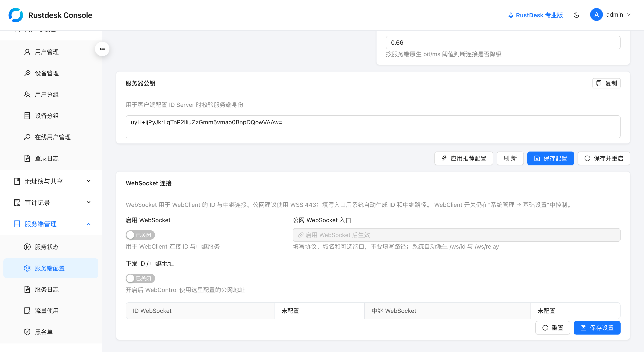Click the 流量使用 traffic icon
Screen dimensions: 644x352
tap(27, 311)
